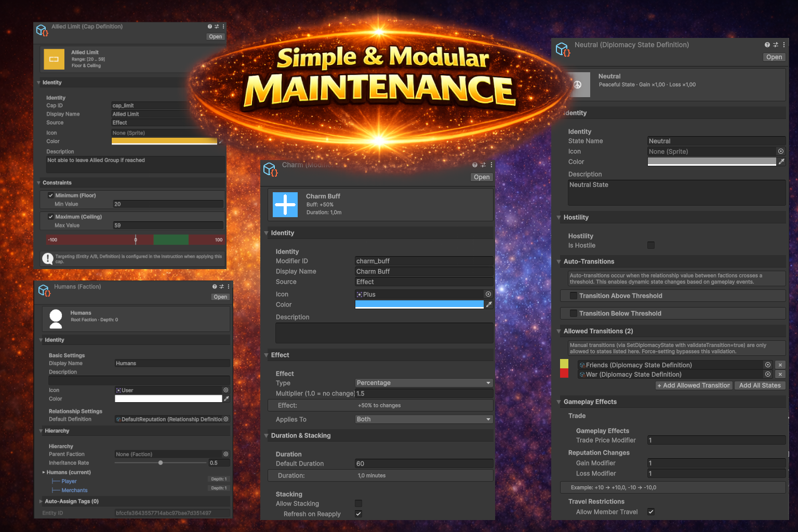Open object picker beside War state entry
The image size is (798, 532).
(768, 374)
